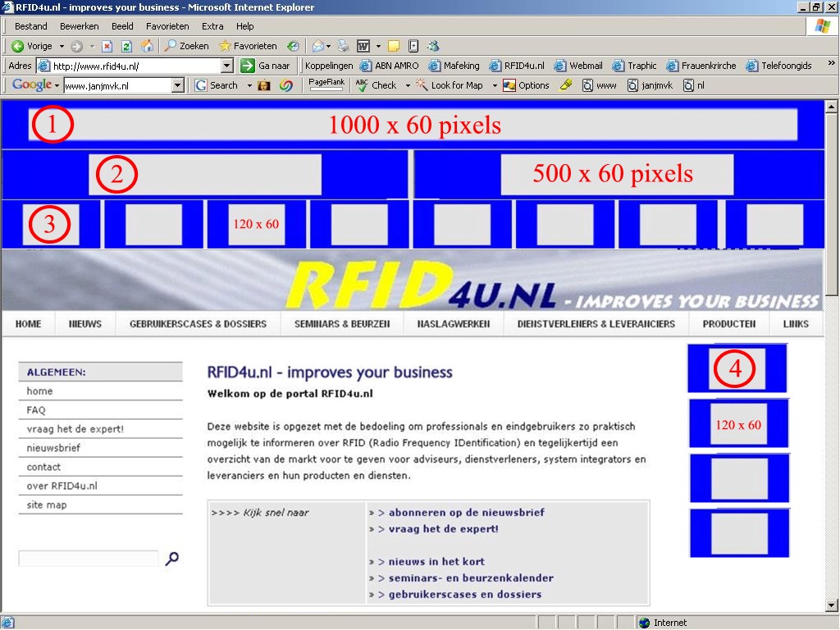Click the Mail envelope icon
This screenshot has height=630, width=840.
click(317, 46)
